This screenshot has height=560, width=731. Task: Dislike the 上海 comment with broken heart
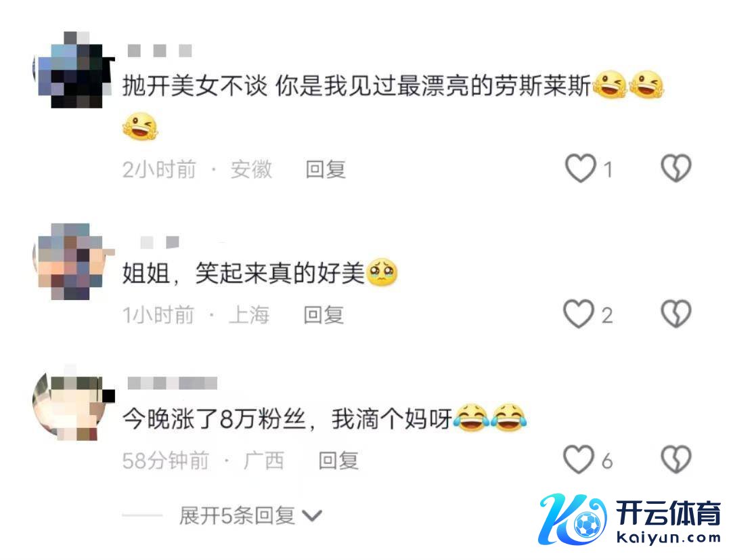(676, 314)
